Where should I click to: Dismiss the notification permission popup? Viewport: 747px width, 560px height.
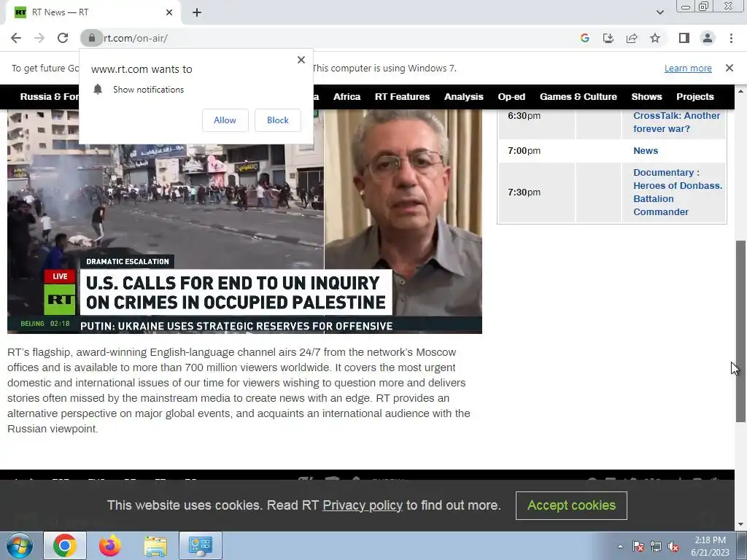301,60
